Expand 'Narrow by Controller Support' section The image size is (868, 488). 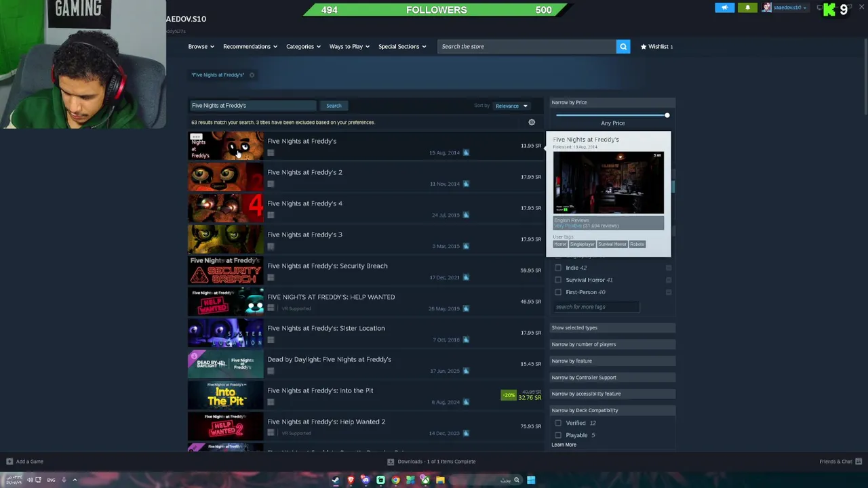click(612, 378)
